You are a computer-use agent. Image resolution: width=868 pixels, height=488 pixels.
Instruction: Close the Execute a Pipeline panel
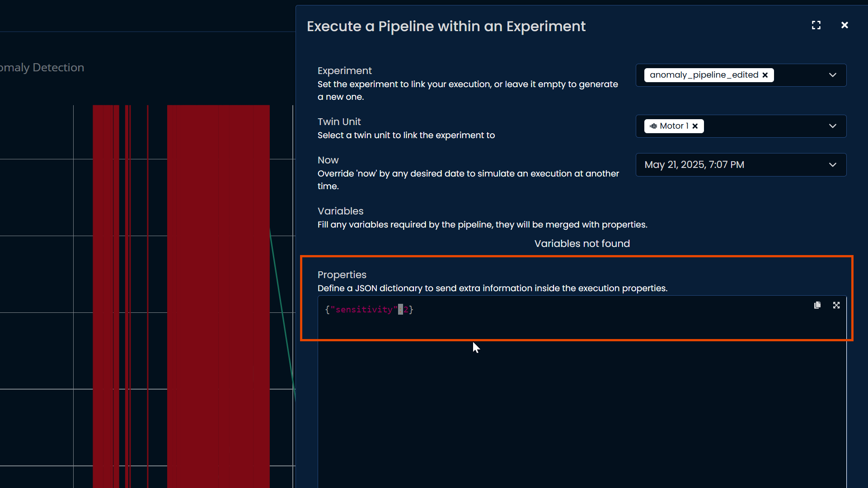click(x=845, y=25)
